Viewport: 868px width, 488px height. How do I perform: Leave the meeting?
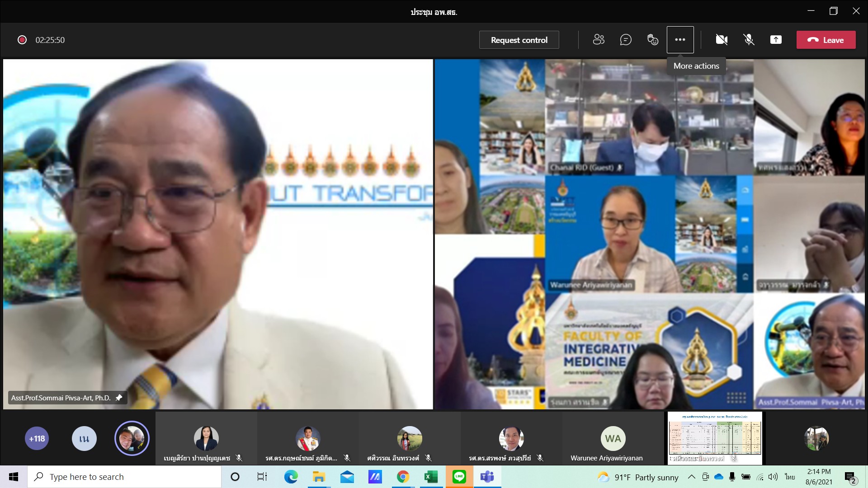coord(826,40)
